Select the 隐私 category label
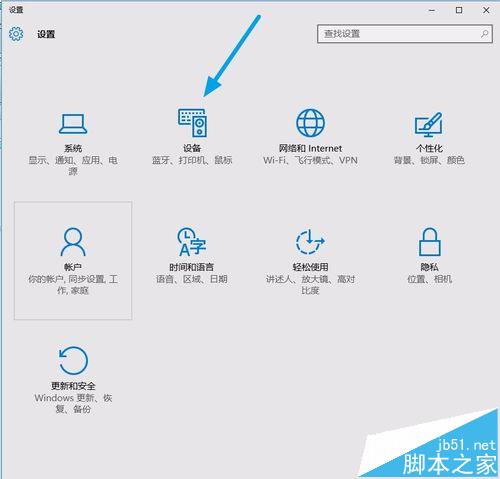The height and width of the screenshot is (479, 500). tap(429, 267)
